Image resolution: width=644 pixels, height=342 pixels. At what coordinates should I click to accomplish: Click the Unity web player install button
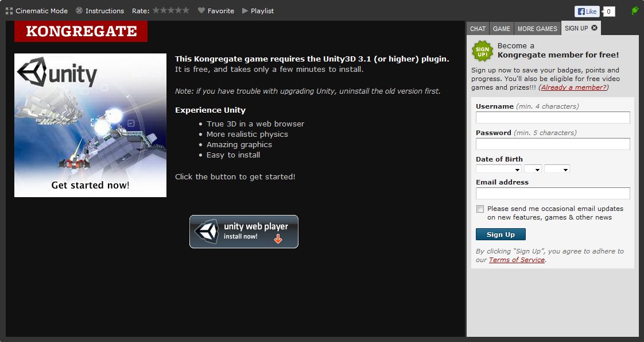244,232
